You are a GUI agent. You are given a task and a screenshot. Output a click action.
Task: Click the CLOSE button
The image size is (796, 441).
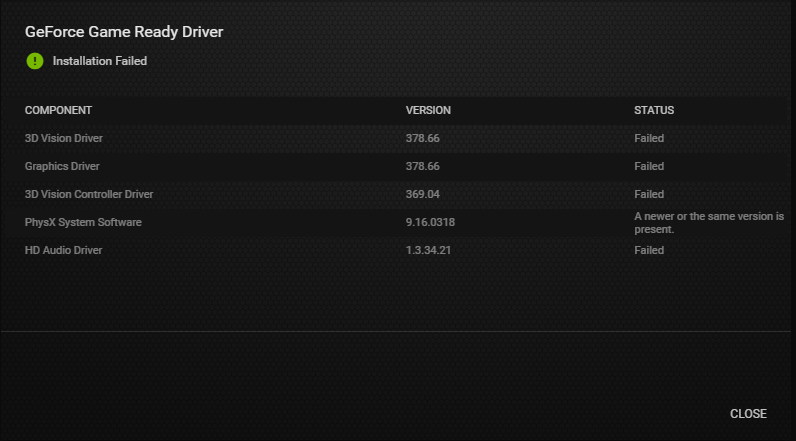tap(748, 414)
